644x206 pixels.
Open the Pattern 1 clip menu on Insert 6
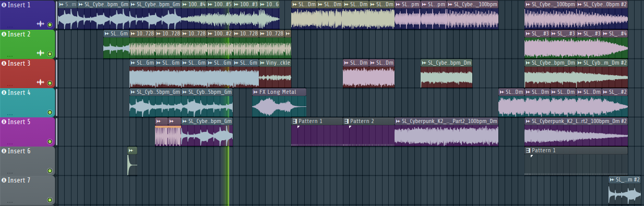click(x=528, y=151)
